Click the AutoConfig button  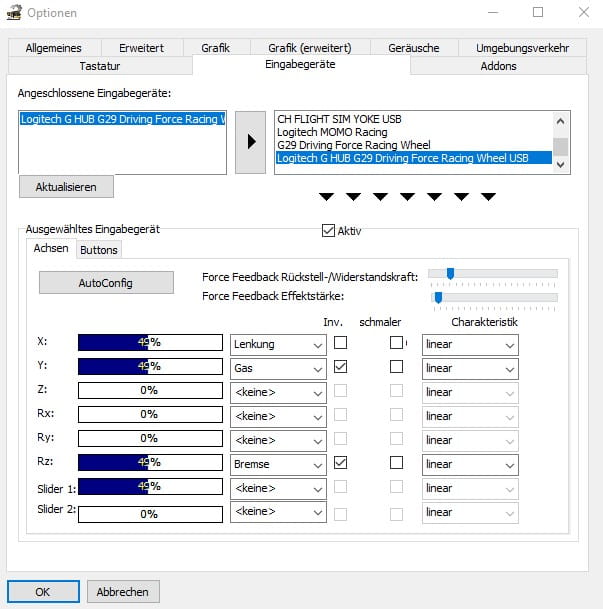pyautogui.click(x=106, y=283)
